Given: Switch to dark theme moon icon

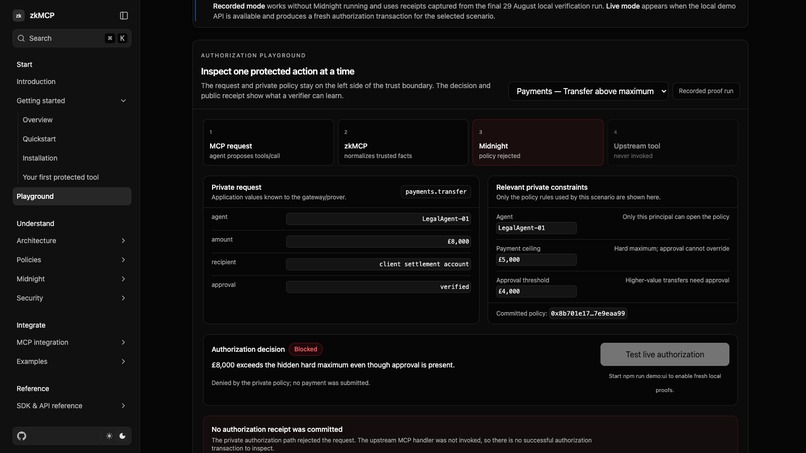Looking at the screenshot, I should pos(122,436).
